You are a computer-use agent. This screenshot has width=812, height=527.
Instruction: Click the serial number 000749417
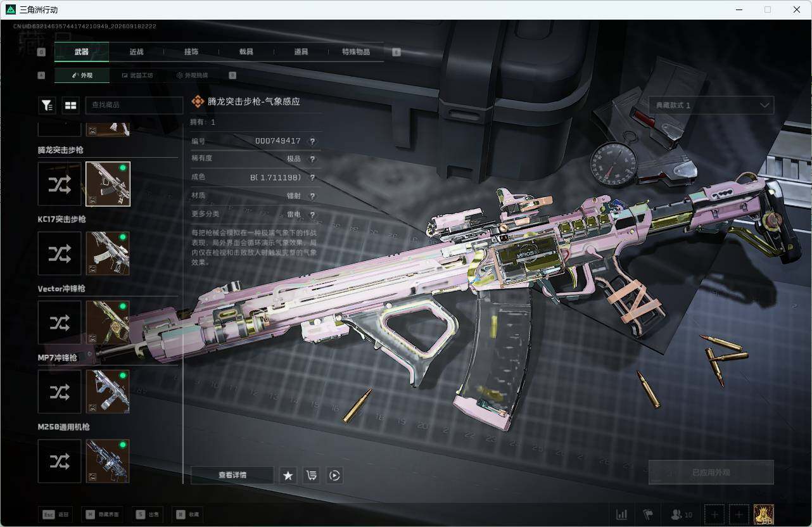tap(277, 141)
